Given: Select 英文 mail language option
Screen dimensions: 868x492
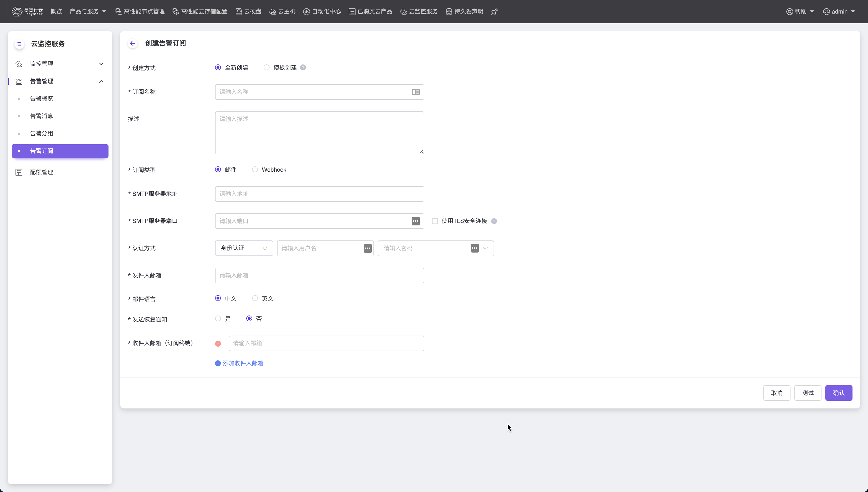Looking at the screenshot, I should (x=255, y=298).
